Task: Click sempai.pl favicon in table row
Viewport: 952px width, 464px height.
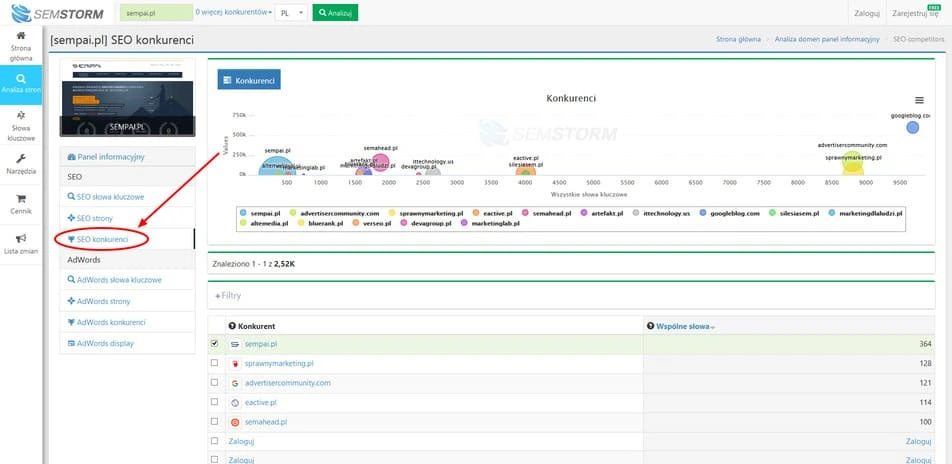Action: click(236, 344)
